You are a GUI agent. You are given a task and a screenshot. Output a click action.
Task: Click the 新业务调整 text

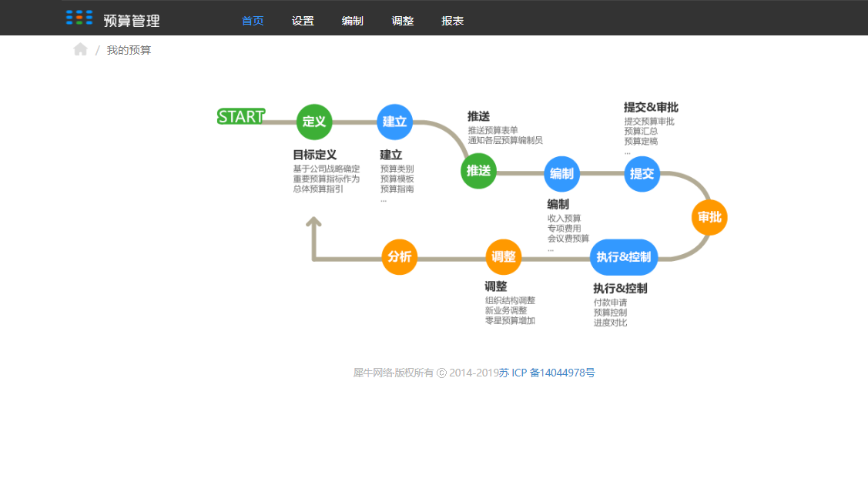[x=506, y=310]
